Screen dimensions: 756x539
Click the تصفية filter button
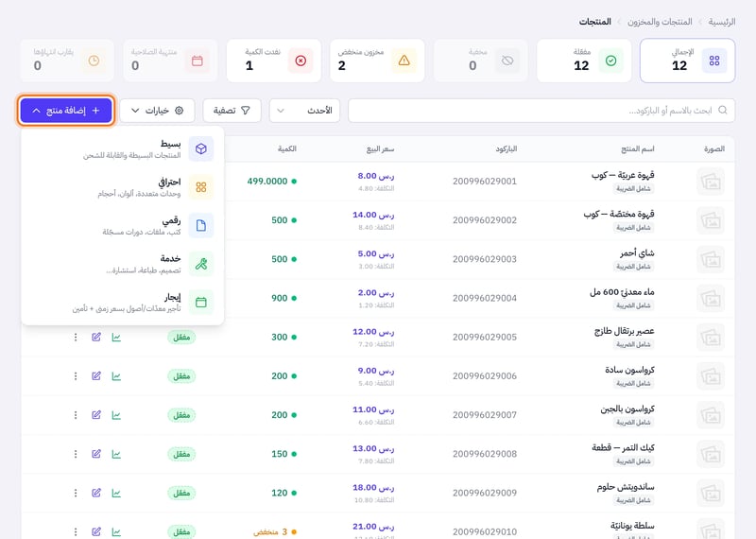coord(232,111)
